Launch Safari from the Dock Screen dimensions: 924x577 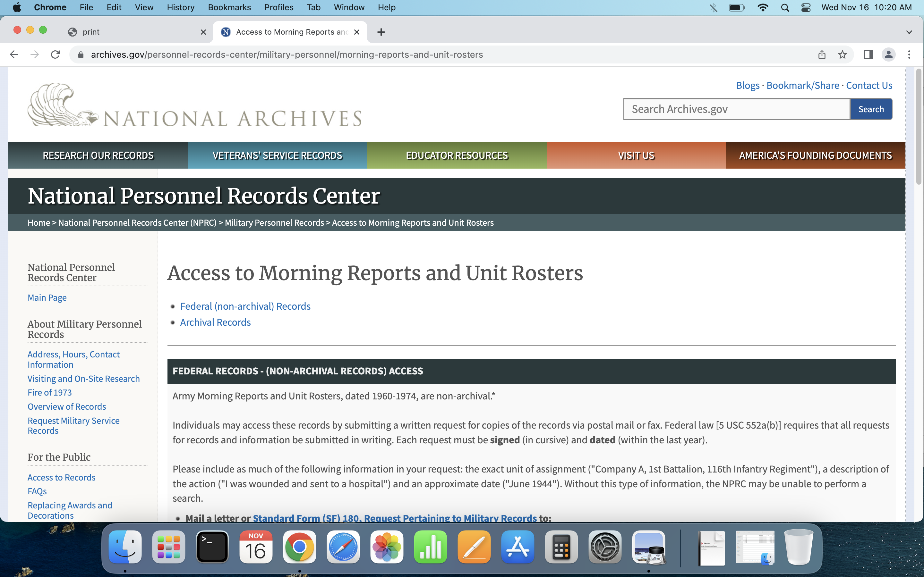[343, 547]
